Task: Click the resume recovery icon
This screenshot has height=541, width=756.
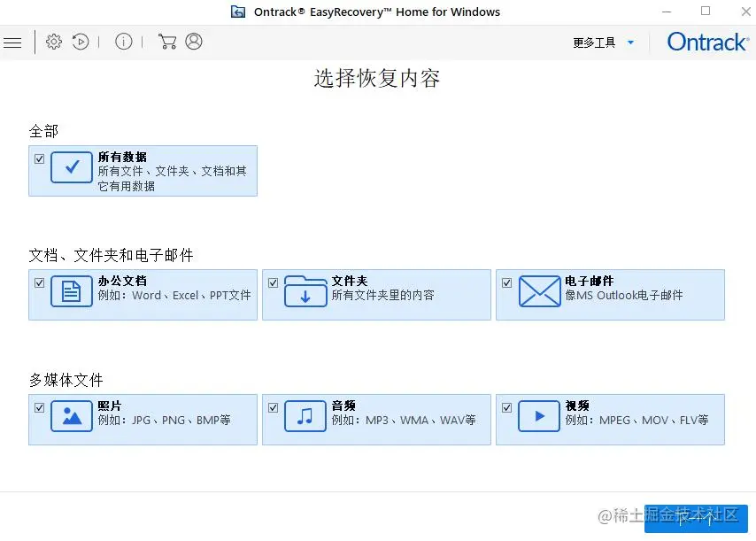Action: point(81,42)
